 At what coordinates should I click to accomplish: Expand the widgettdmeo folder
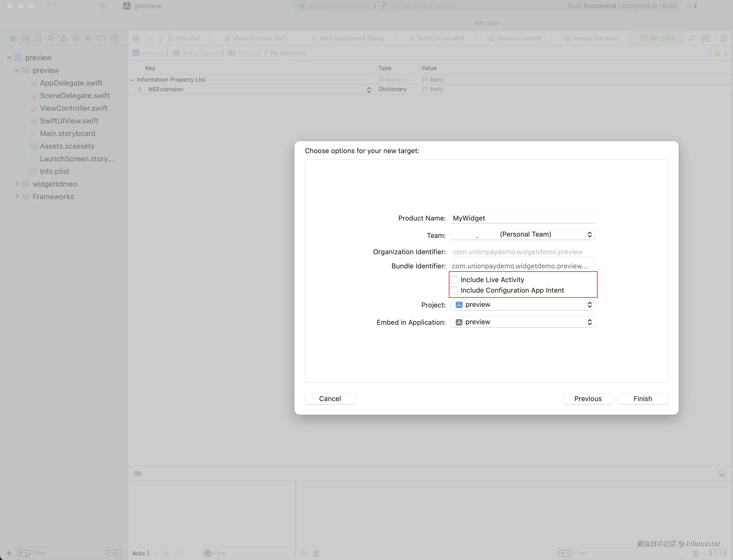pyautogui.click(x=17, y=184)
